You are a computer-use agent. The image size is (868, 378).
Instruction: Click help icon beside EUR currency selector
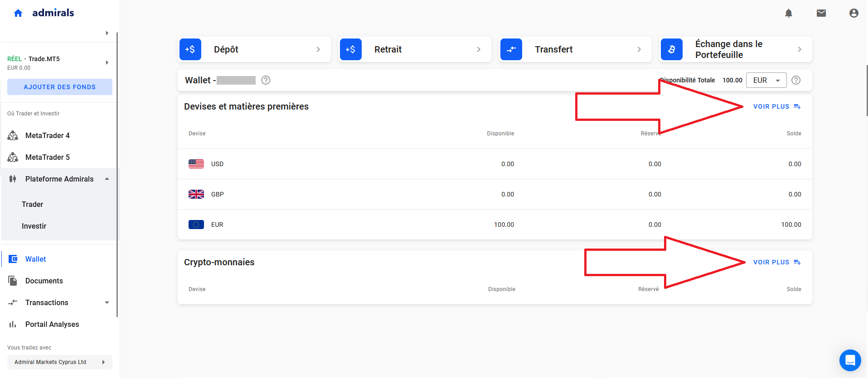(x=796, y=80)
